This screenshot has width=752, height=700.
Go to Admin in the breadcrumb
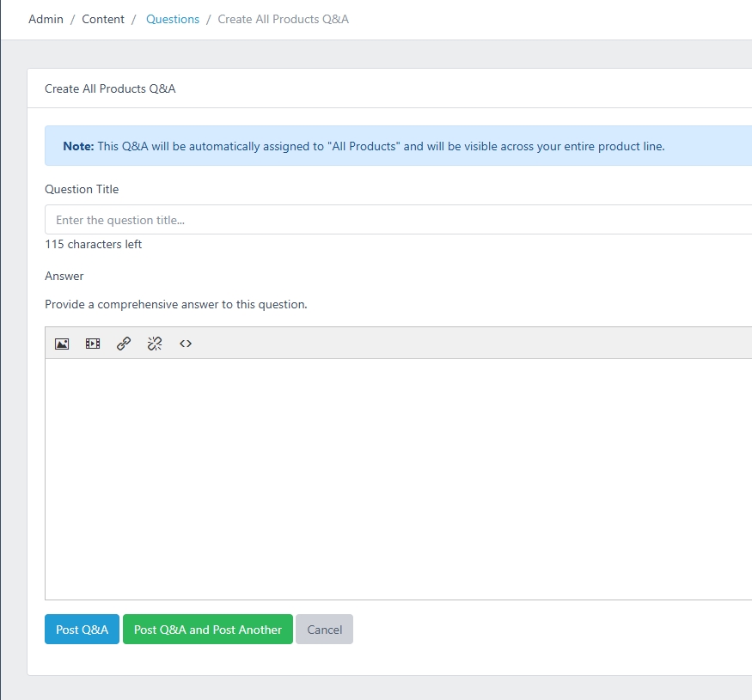(x=46, y=19)
